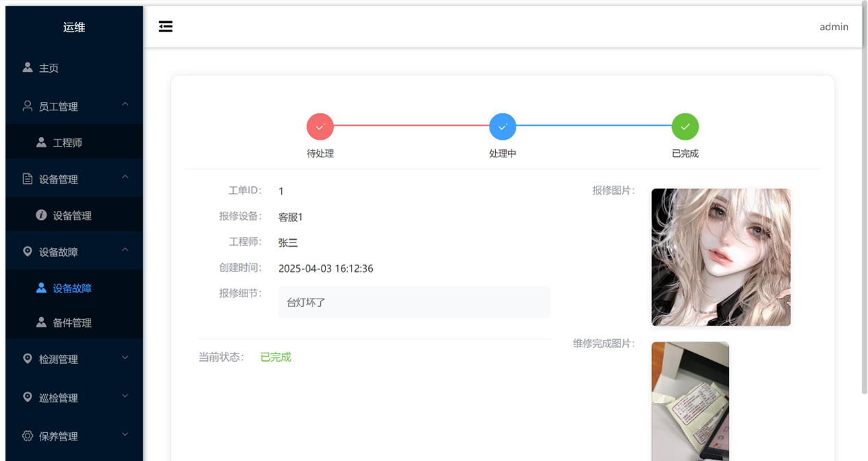868x461 pixels.
Task: Click the 报修图片 label
Action: [x=614, y=190]
